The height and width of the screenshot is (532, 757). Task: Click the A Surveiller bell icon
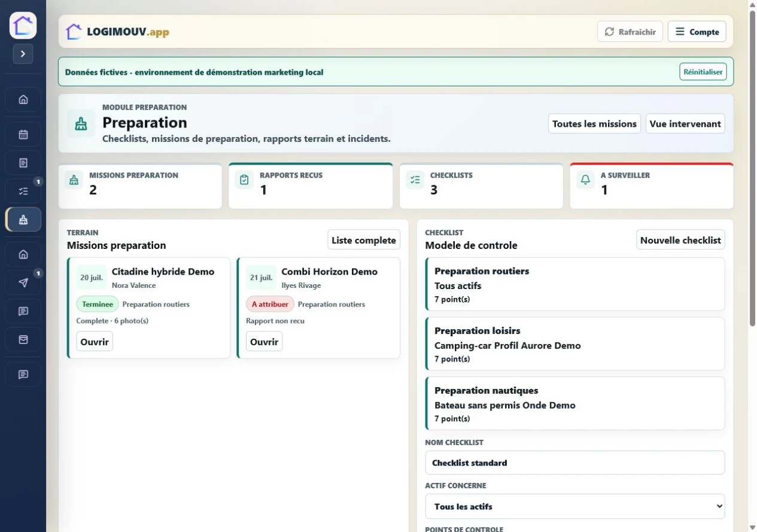tap(585, 180)
